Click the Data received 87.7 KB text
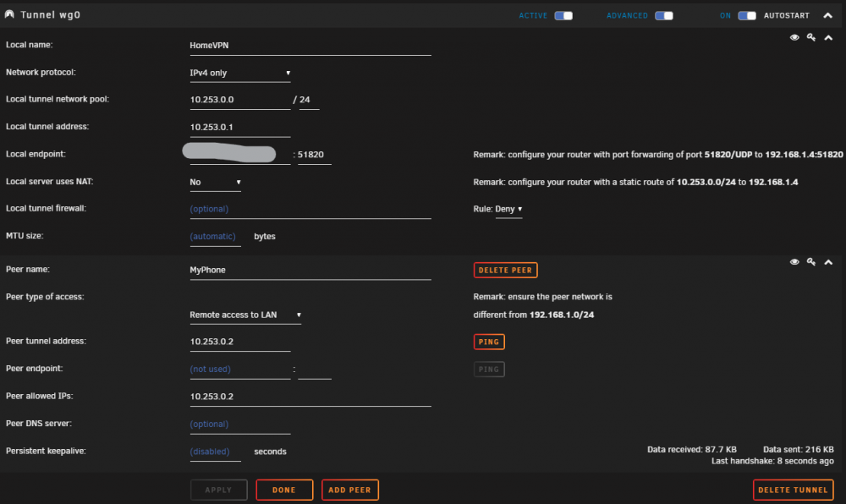 [x=692, y=450]
